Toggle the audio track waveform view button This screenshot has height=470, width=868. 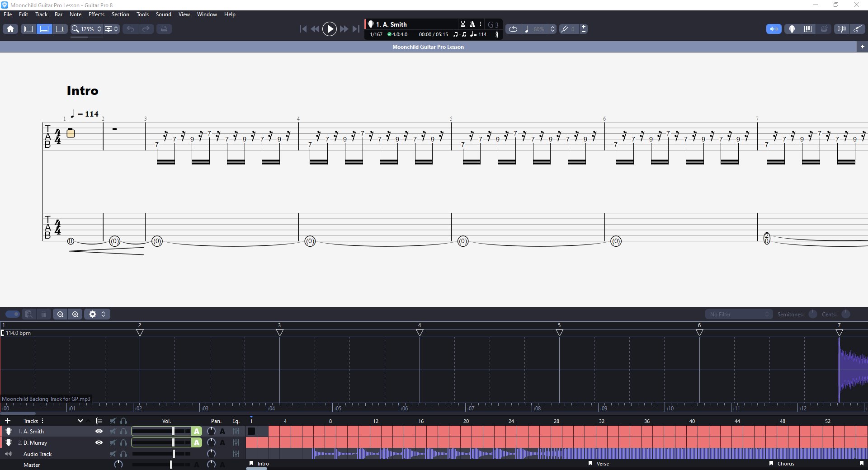pyautogui.click(x=774, y=29)
